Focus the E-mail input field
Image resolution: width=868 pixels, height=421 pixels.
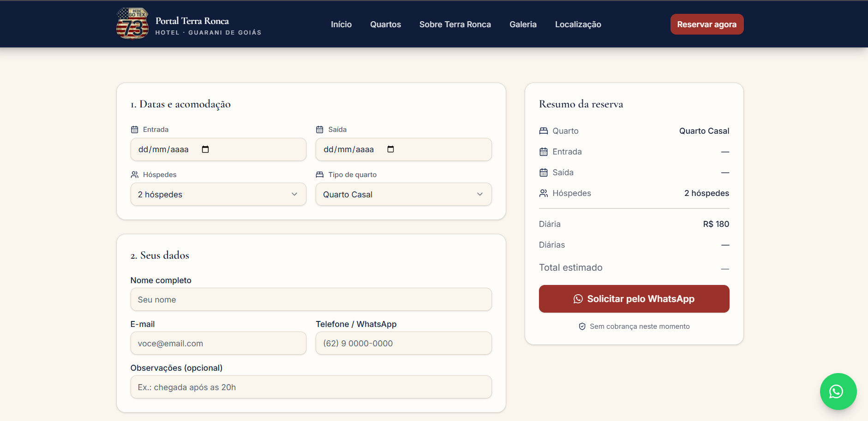tap(218, 343)
